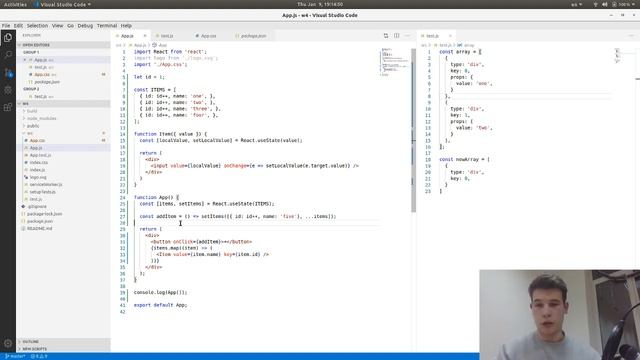Open Activities in the Ubuntu top bar
Viewport: 640px width, 360px height.
coord(15,4)
